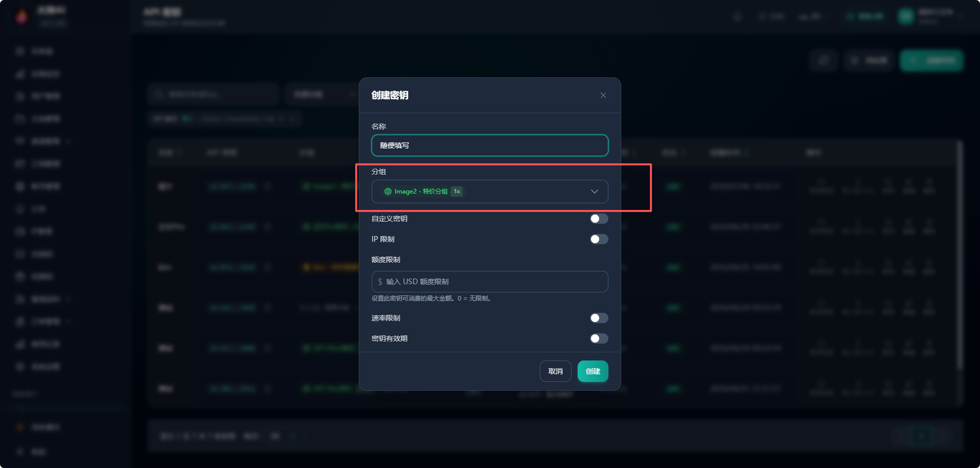Toggle the 速率限制 switch

(x=599, y=318)
